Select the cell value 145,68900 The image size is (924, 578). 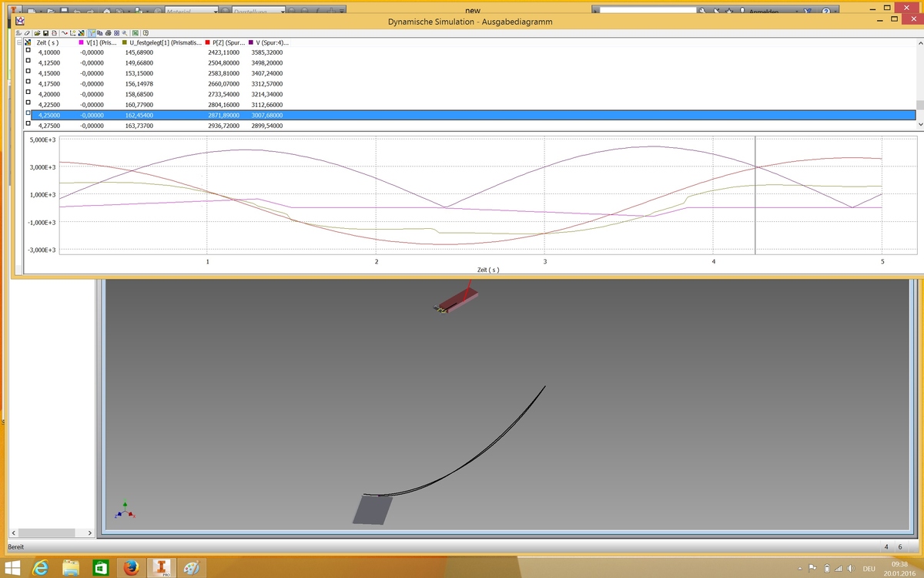[x=139, y=52]
